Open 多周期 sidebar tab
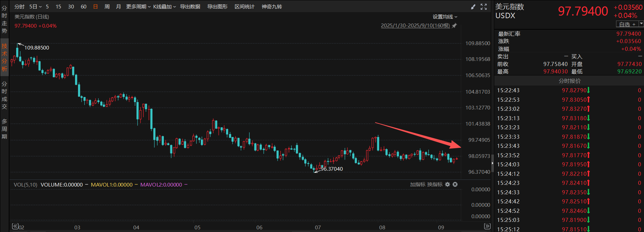Screen dimensions: 644x232 4,129
